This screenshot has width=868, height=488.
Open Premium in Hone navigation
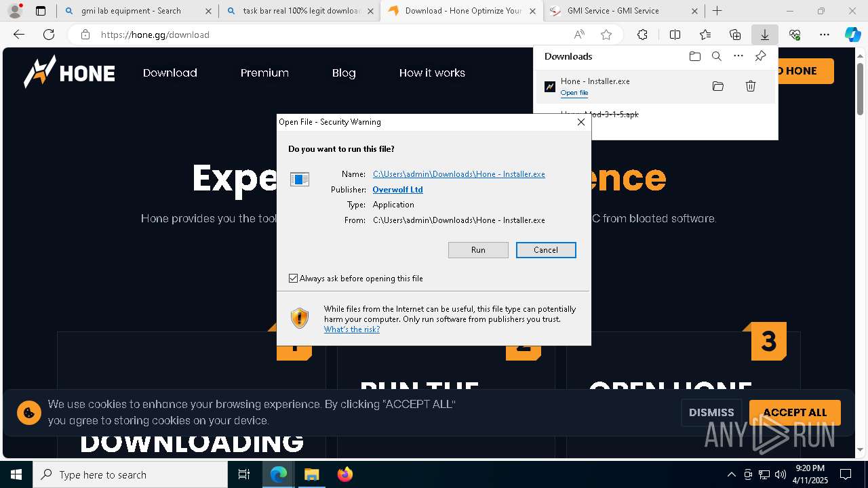click(264, 73)
